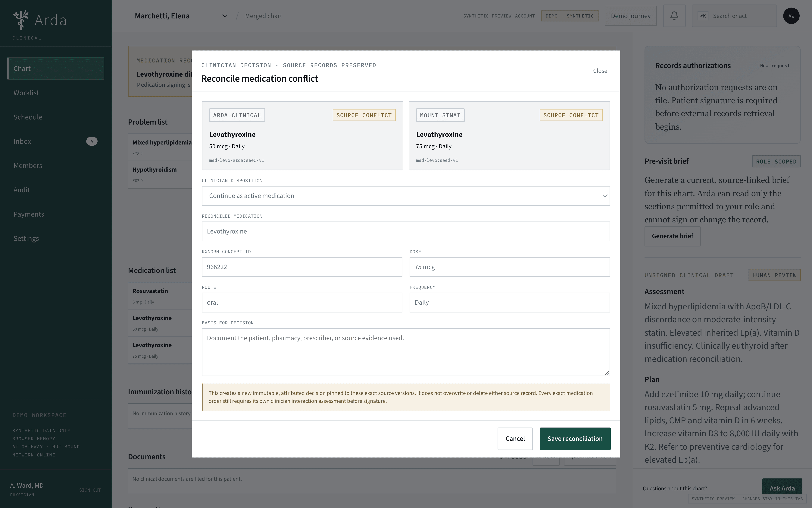Focus the Basis for decision text area
The image size is (812, 508).
(406, 352)
